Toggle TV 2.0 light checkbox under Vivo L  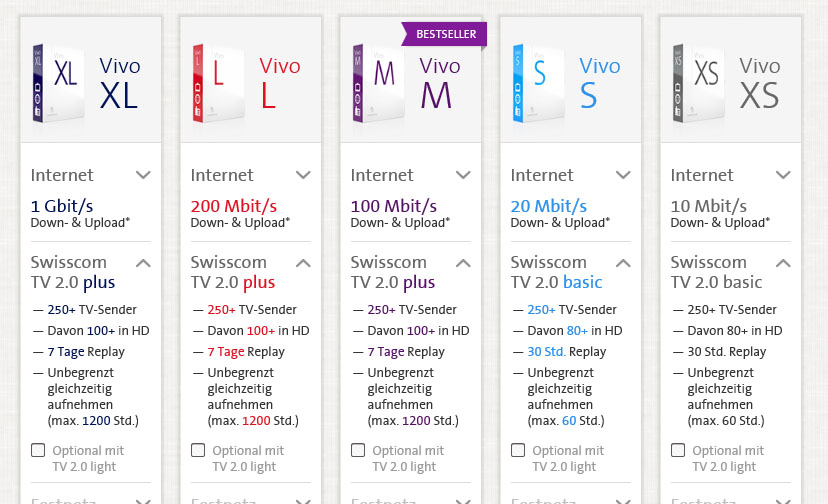(198, 450)
